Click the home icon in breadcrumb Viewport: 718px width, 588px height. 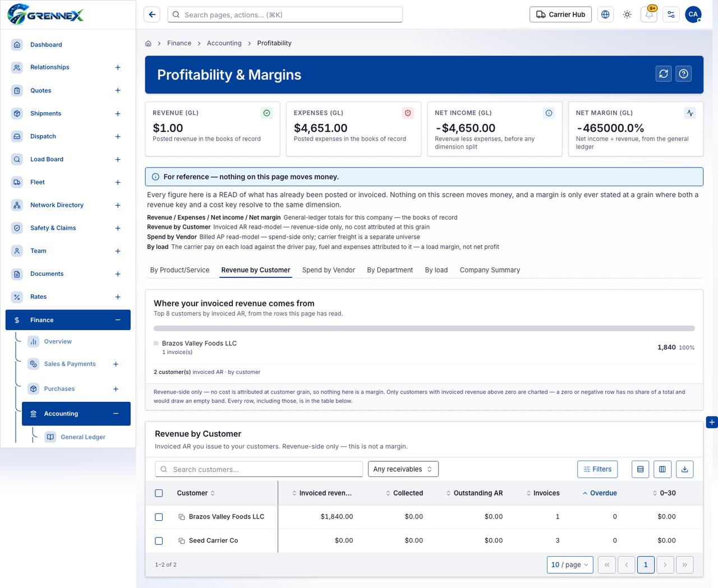(148, 43)
